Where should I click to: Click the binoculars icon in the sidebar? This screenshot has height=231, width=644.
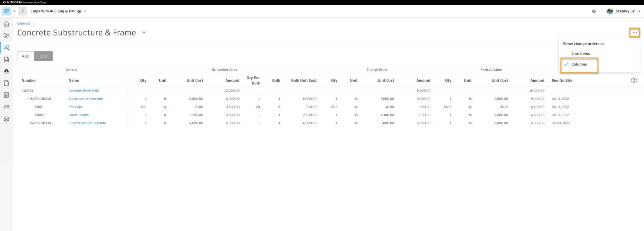(x=6, y=71)
